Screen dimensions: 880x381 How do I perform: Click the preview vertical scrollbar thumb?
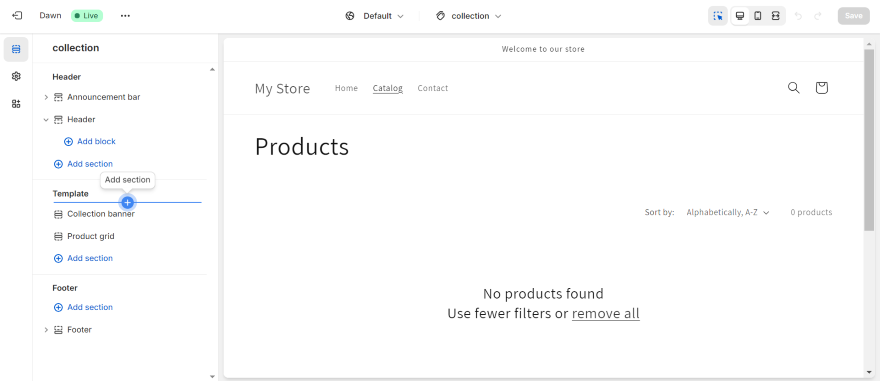[x=869, y=139]
